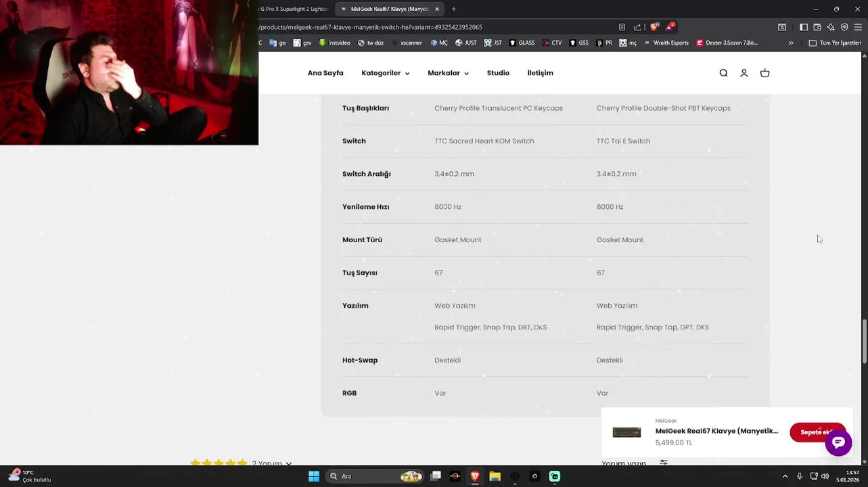The width and height of the screenshot is (868, 487).
Task: Open the 'instvideo' bookmark
Action: 335,43
